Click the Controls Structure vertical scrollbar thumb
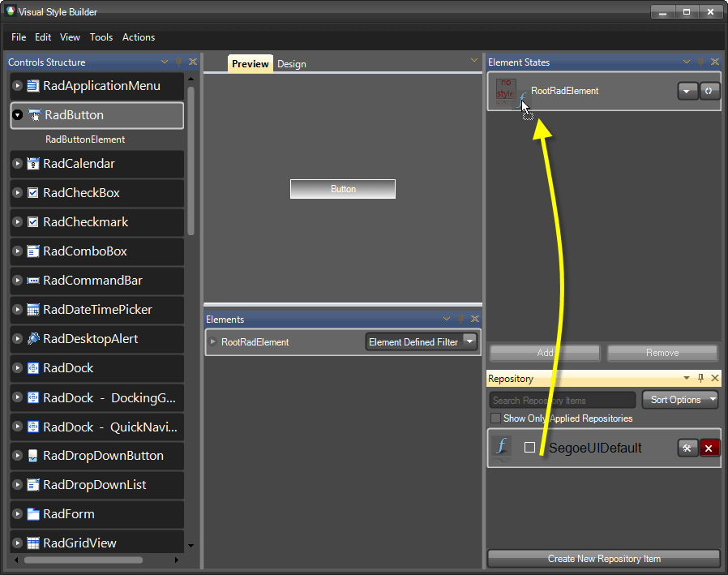Screen dimensions: 728x575 point(191,161)
